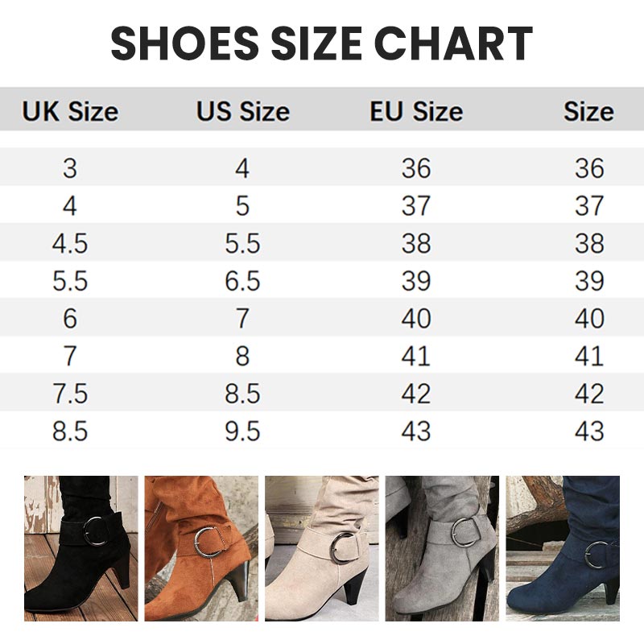Screen dimensions: 644x644
Task: Click UK size 8.5 value
Action: pos(70,431)
